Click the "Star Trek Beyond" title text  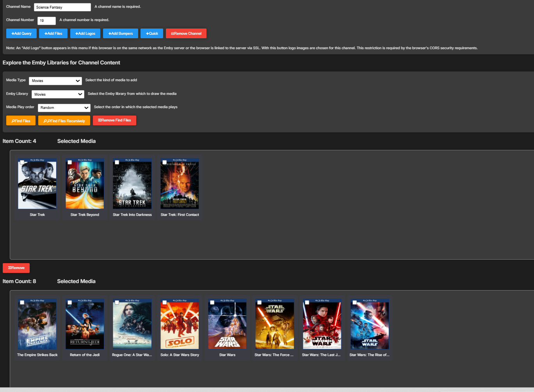pos(85,215)
